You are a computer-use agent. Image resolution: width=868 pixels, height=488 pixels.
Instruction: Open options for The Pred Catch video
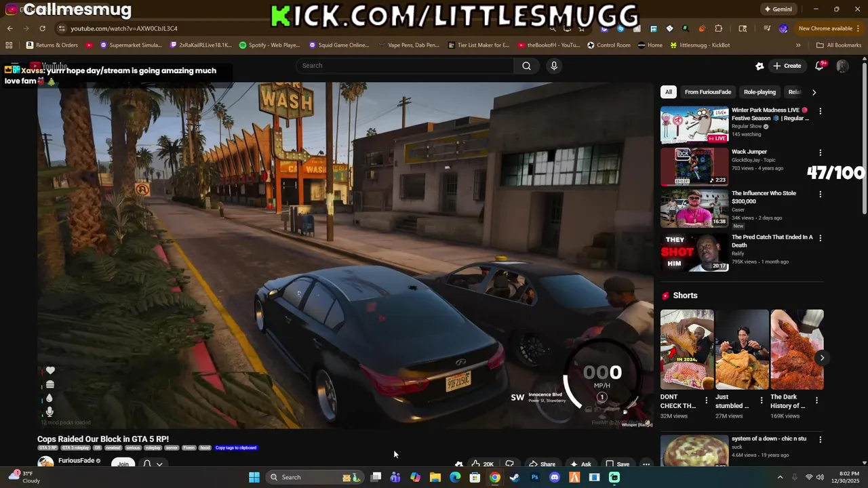(820, 239)
